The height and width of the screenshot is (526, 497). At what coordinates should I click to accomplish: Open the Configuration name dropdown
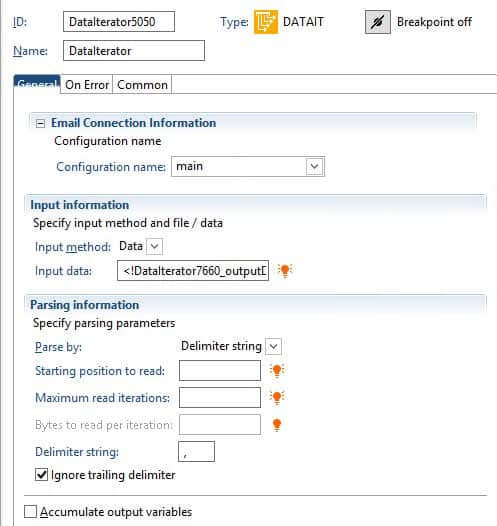pos(314,166)
